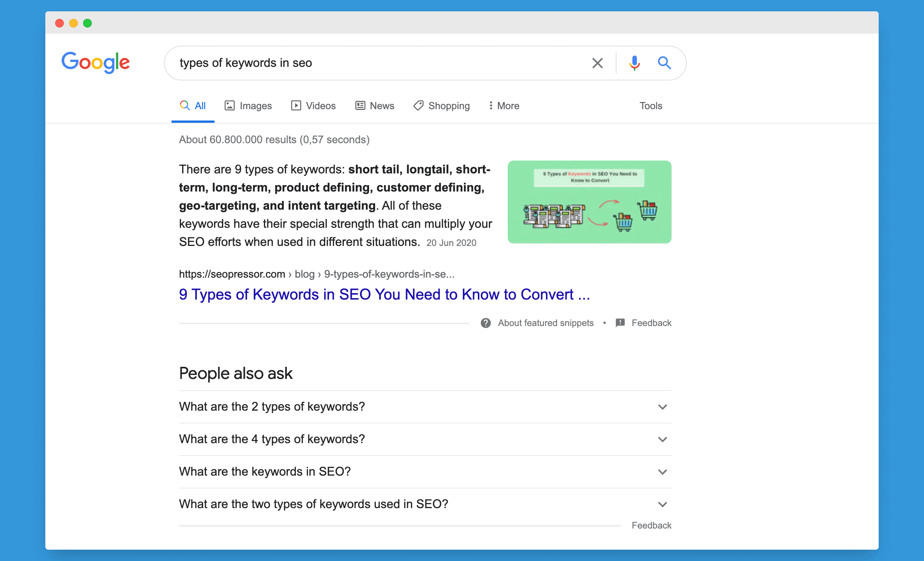The image size is (924, 561).
Task: Click the Shopping tab tag icon
Action: pyautogui.click(x=418, y=105)
